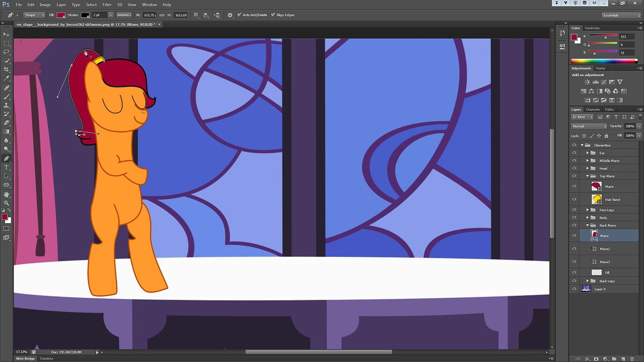644x362 pixels.
Task: Select the Brush tool
Action: (7, 97)
